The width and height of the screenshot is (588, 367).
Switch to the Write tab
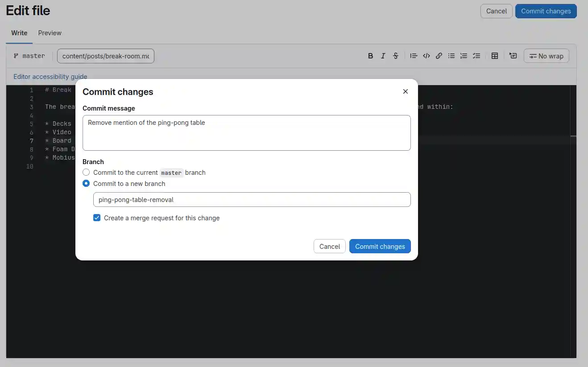19,33
